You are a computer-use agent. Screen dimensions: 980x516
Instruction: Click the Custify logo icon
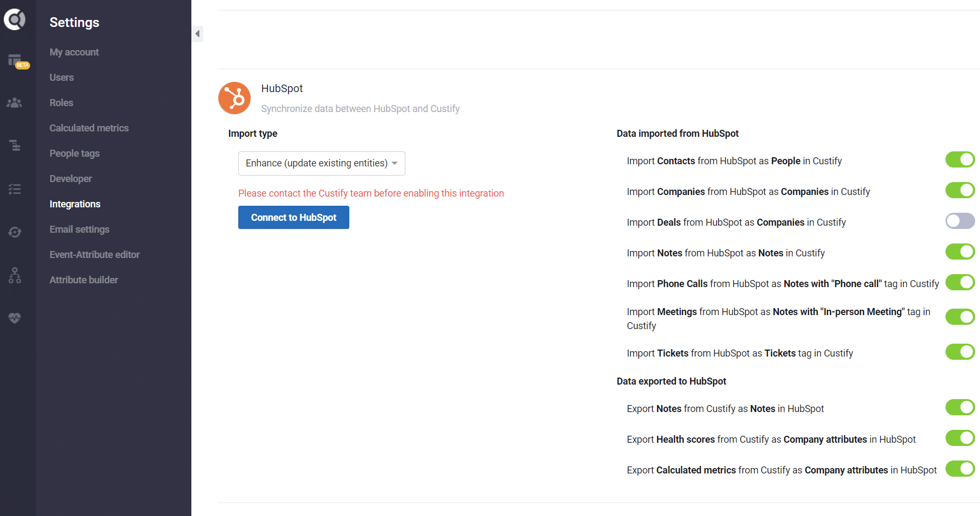15,19
